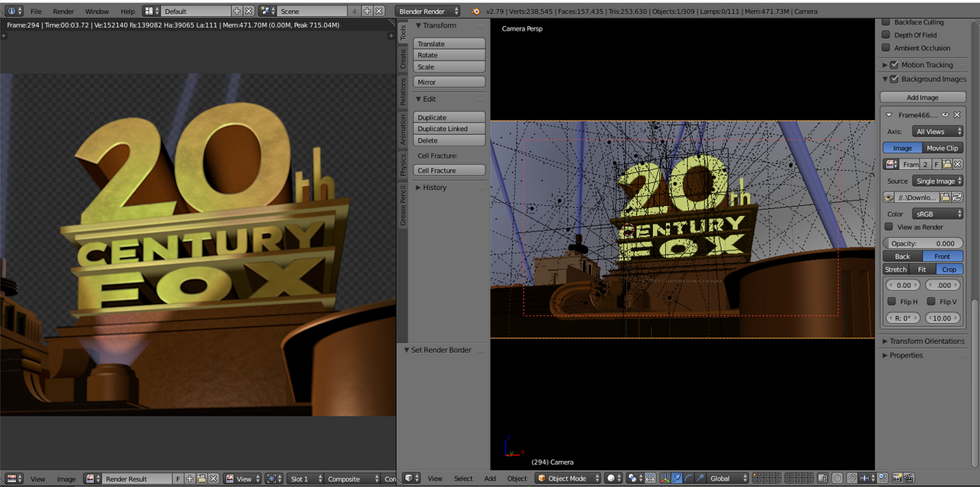The image size is (980, 487).
Task: Enable Depth Of Field checkbox
Action: tap(886, 35)
